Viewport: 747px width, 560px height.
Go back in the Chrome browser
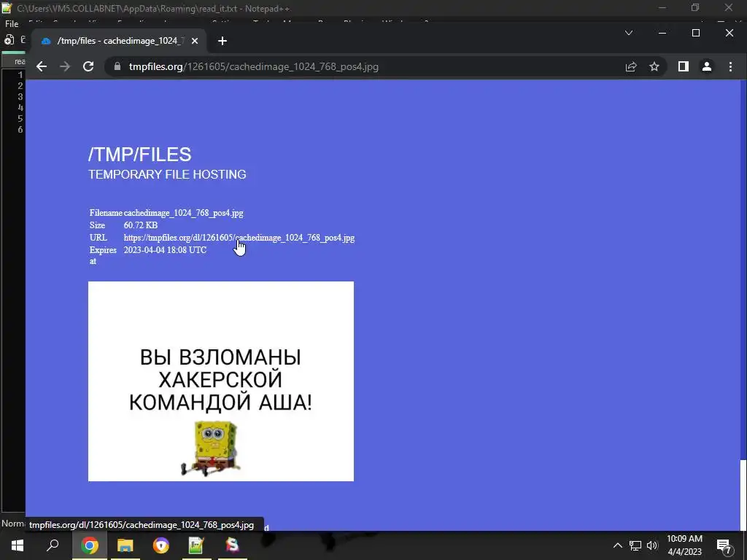tap(42, 66)
